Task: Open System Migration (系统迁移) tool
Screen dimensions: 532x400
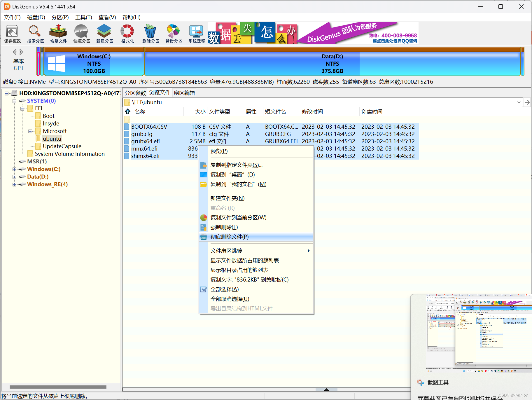Action: click(197, 34)
